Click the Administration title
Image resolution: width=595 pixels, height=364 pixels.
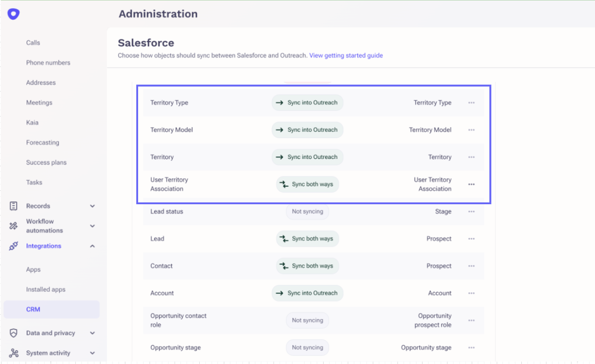[x=158, y=14]
